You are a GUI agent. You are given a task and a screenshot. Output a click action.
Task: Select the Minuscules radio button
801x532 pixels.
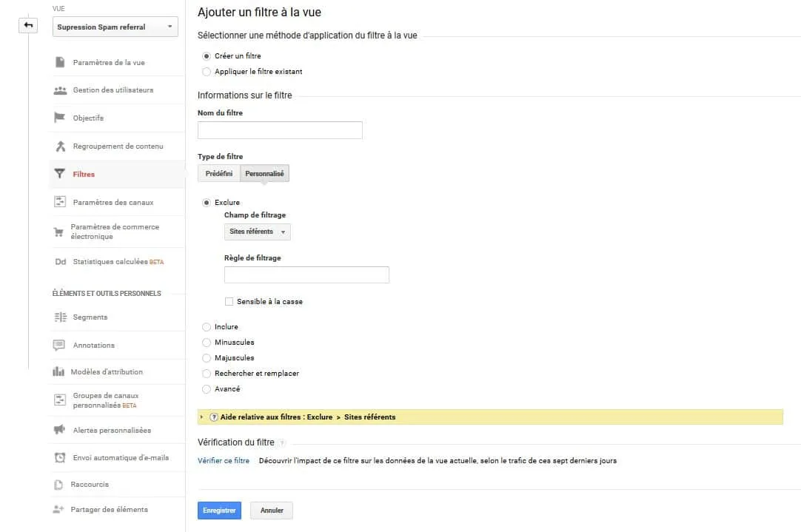pos(207,343)
